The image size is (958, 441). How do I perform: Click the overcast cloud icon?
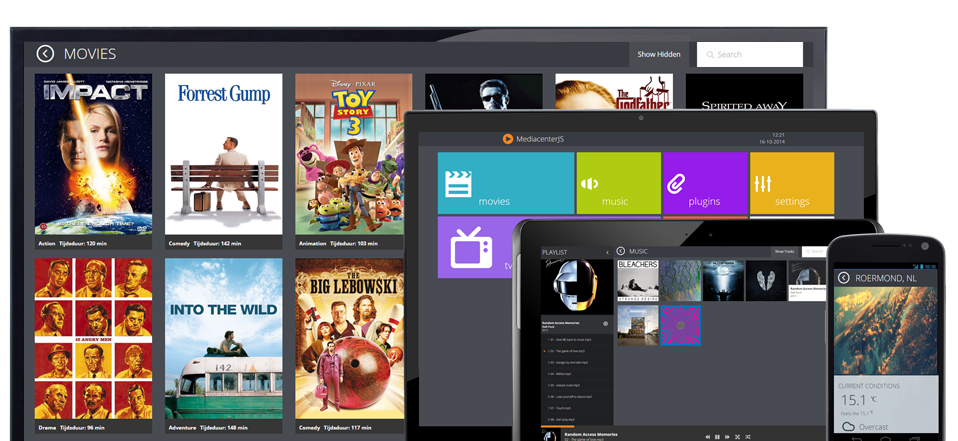847,427
